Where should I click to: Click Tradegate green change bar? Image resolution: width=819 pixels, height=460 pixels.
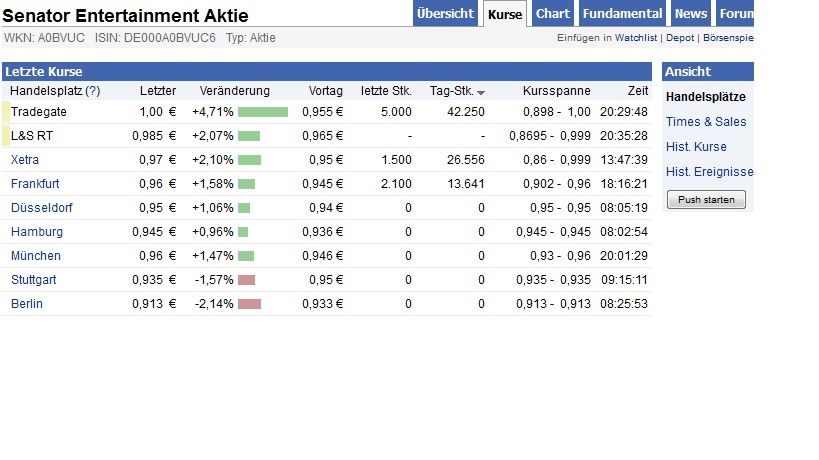[x=263, y=112]
